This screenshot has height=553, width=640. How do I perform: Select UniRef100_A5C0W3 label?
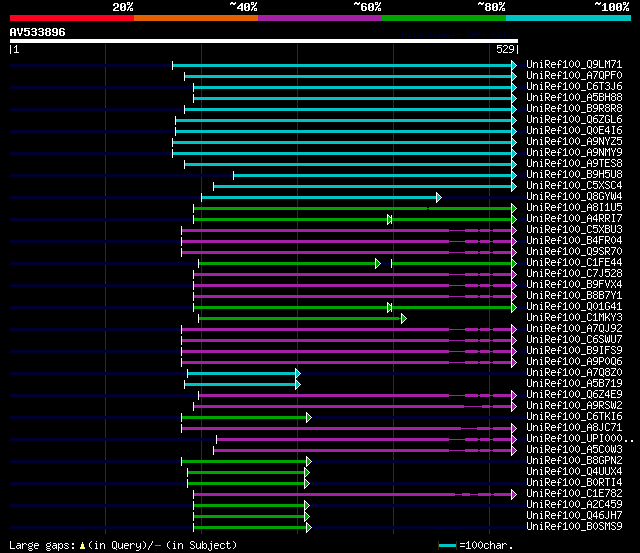click(574, 450)
